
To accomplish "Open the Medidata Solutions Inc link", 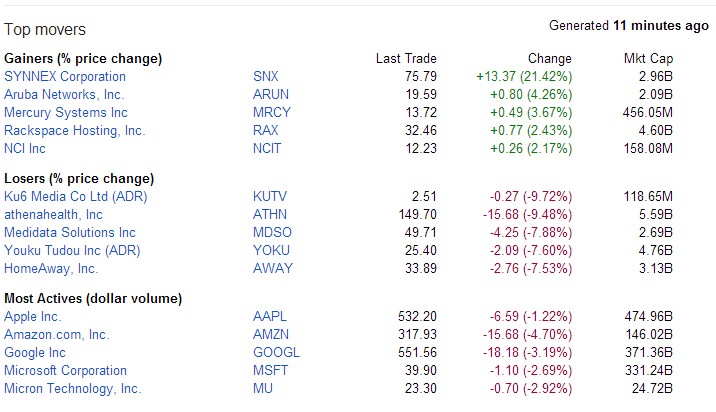I will 70,232.
